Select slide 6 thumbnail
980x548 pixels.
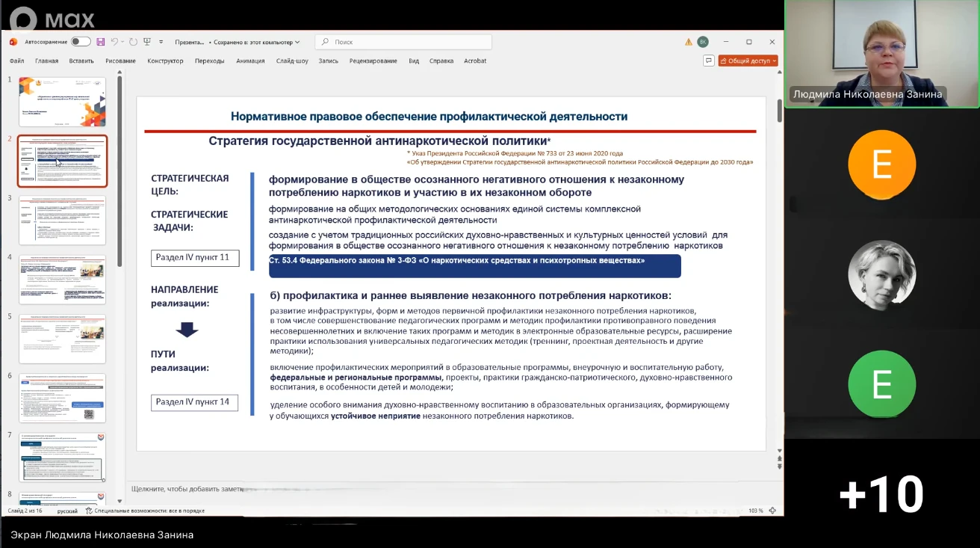click(x=62, y=398)
